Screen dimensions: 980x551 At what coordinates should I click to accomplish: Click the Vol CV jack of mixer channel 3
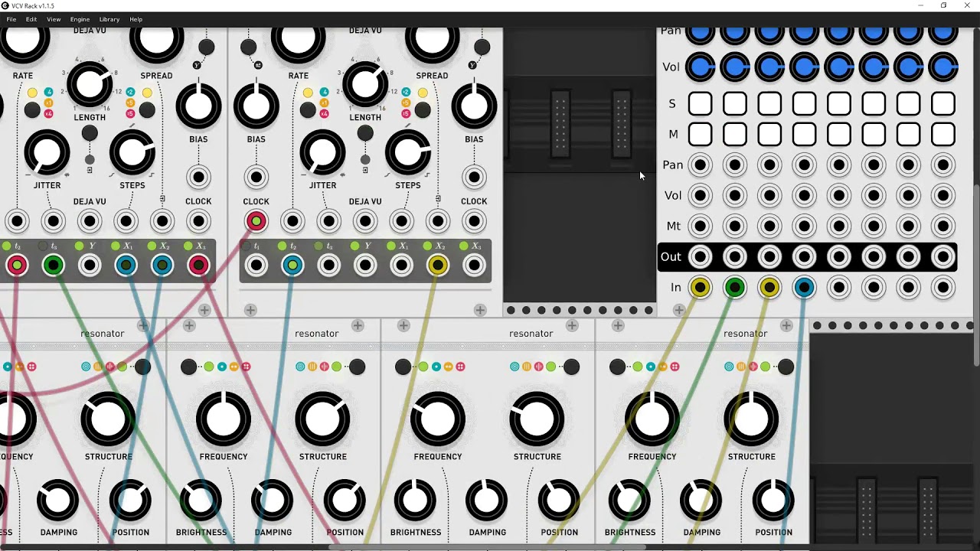tap(769, 195)
